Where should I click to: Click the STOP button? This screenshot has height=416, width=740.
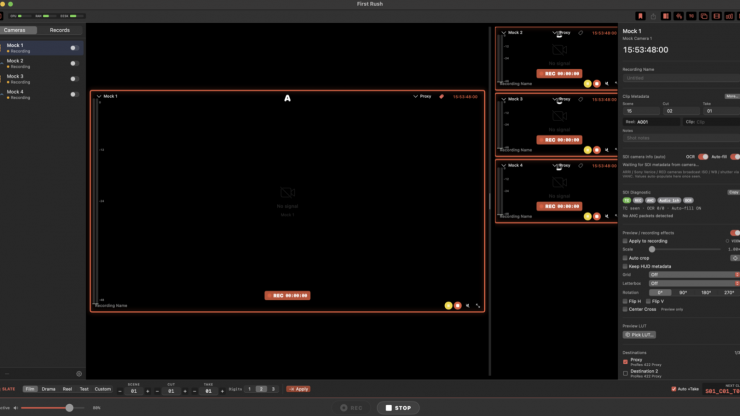pyautogui.click(x=398, y=408)
